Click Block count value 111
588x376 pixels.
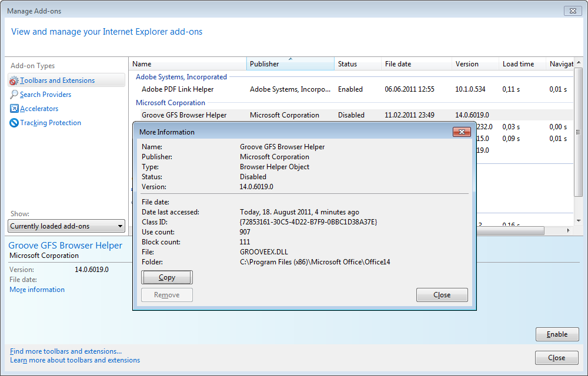[x=245, y=242]
